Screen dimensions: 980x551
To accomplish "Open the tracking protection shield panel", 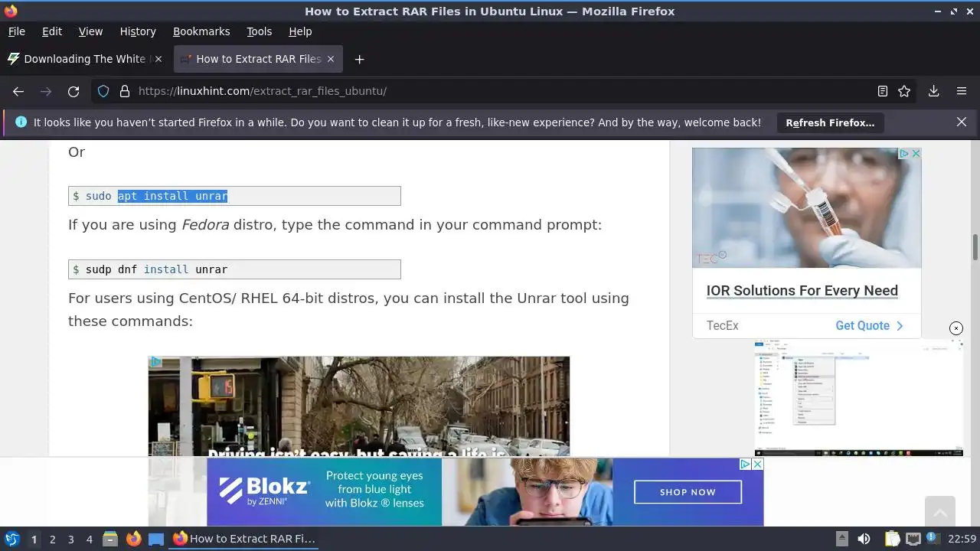I will (x=103, y=91).
